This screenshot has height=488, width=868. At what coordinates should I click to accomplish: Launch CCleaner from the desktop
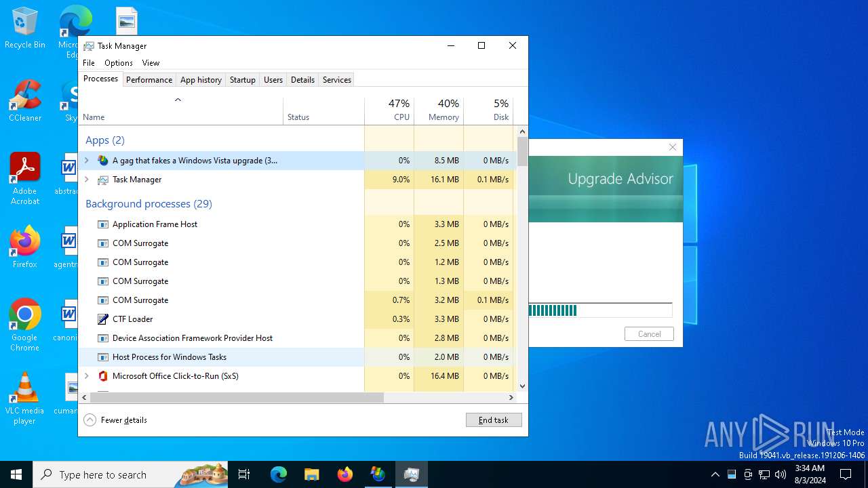pyautogui.click(x=25, y=102)
